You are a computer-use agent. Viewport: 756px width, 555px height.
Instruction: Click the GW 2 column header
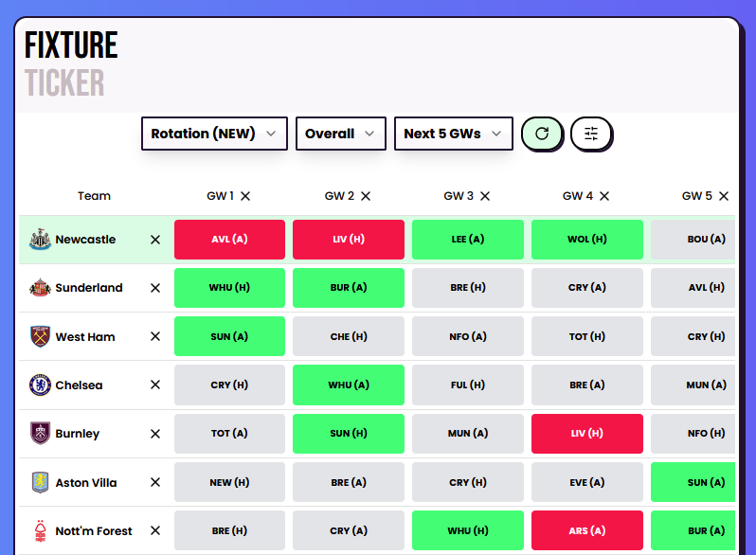click(339, 196)
